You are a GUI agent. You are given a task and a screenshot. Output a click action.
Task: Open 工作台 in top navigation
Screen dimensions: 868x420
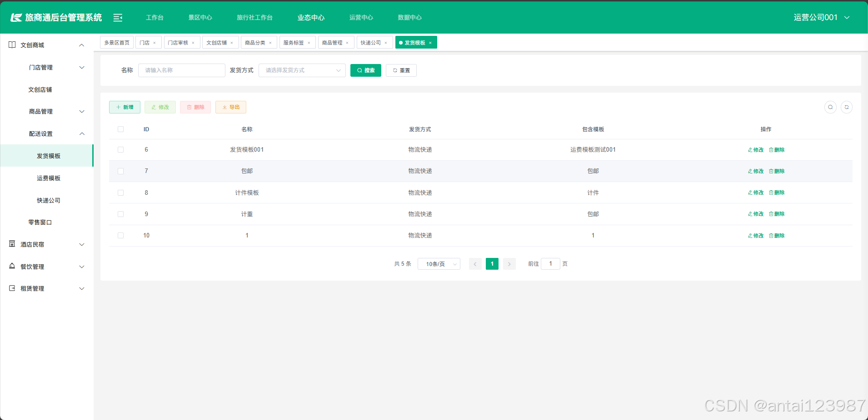pos(155,18)
